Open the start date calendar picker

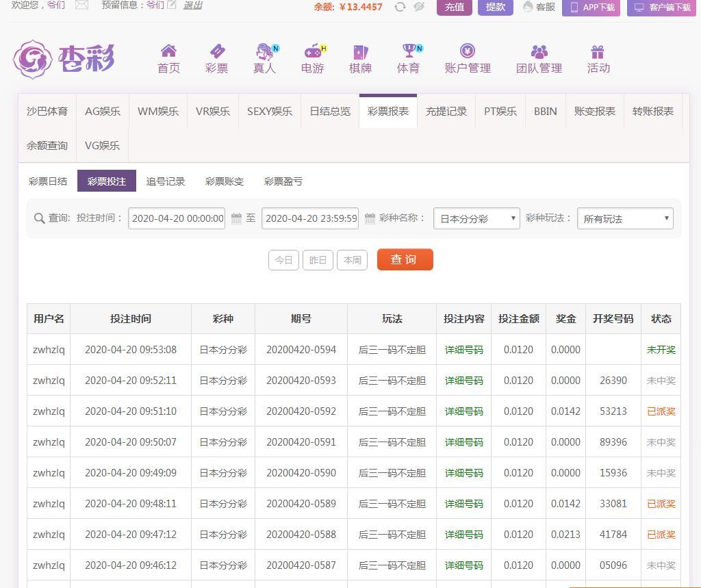point(236,219)
